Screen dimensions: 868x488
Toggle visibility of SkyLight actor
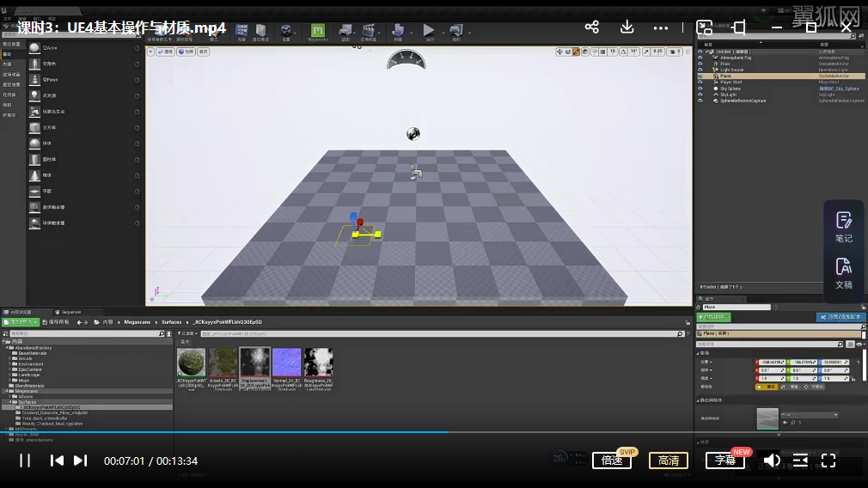click(x=700, y=95)
